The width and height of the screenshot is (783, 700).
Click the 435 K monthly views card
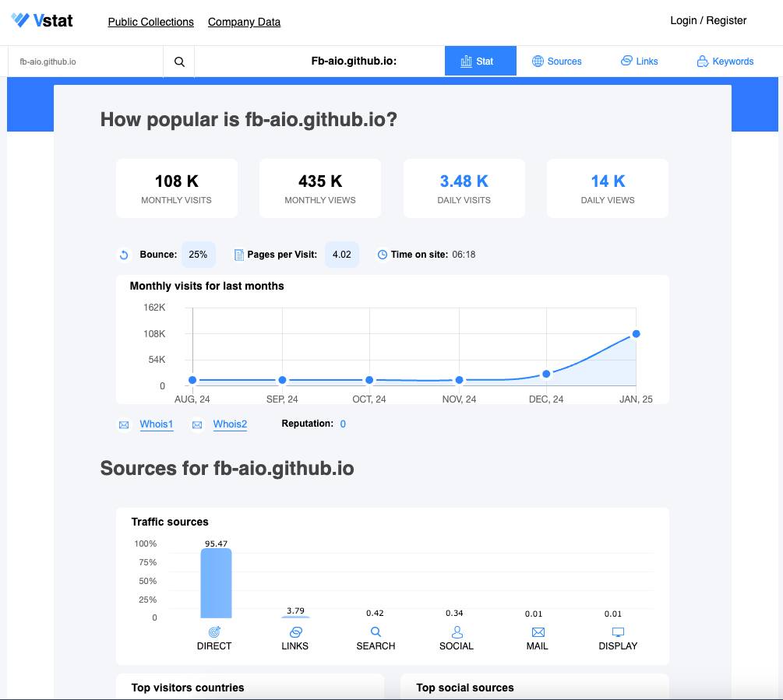320,188
